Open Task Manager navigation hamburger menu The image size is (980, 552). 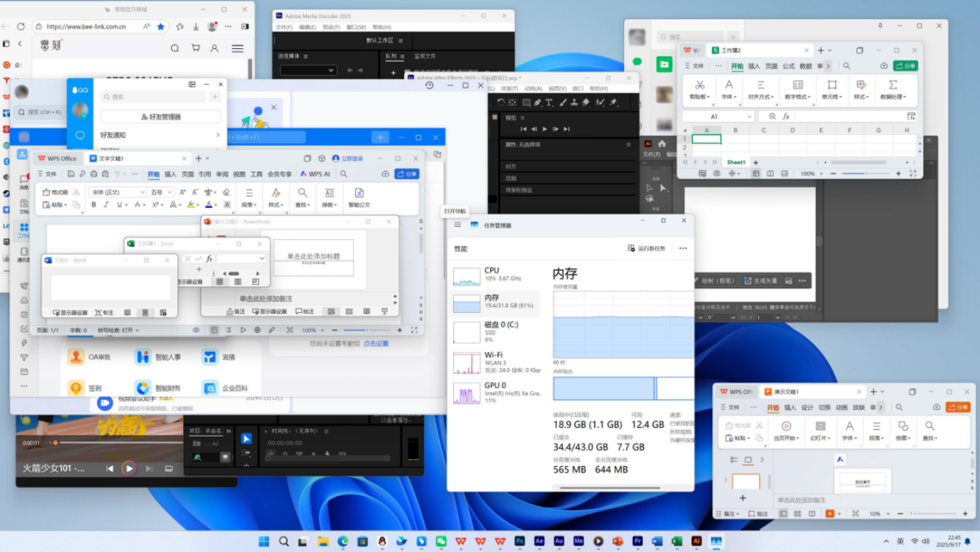(x=457, y=225)
